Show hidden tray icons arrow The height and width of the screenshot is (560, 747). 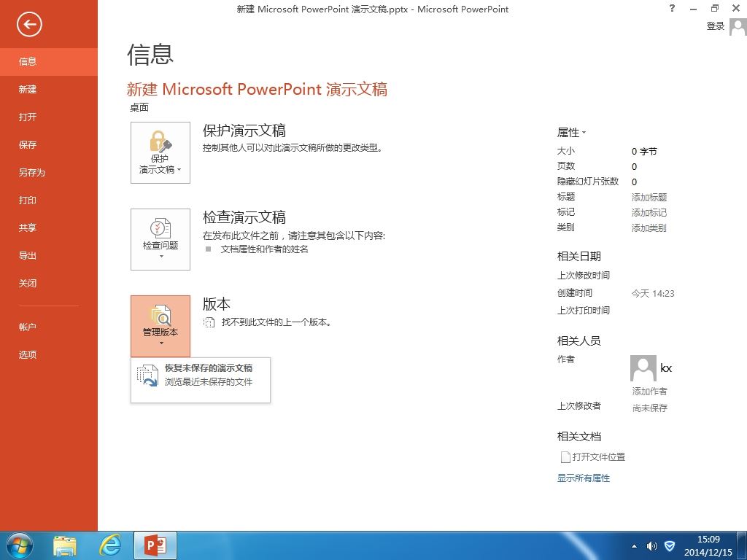click(x=634, y=546)
